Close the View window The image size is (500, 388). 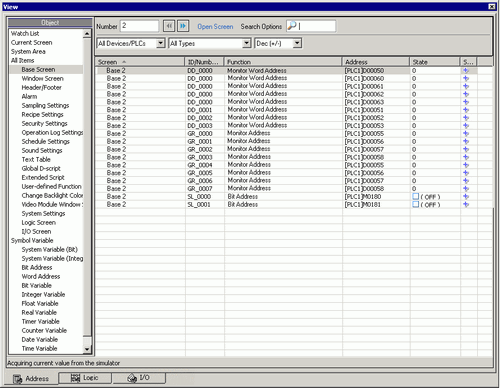(x=492, y=6)
